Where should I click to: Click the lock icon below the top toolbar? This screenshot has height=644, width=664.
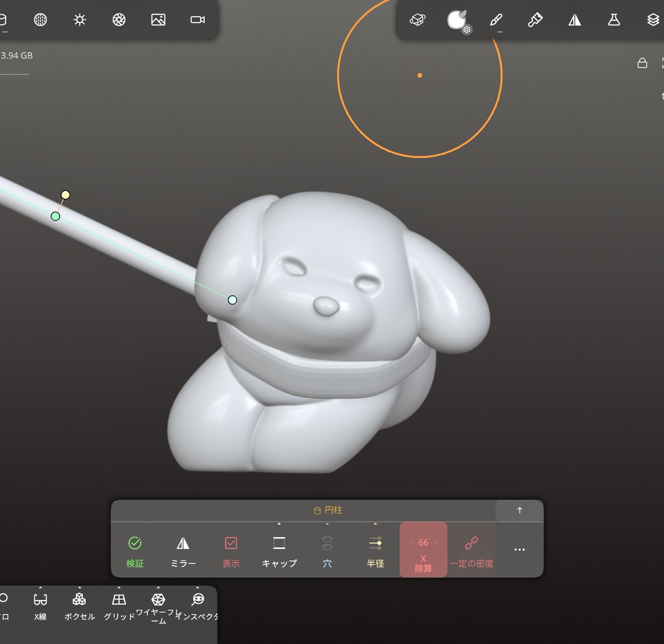[642, 63]
